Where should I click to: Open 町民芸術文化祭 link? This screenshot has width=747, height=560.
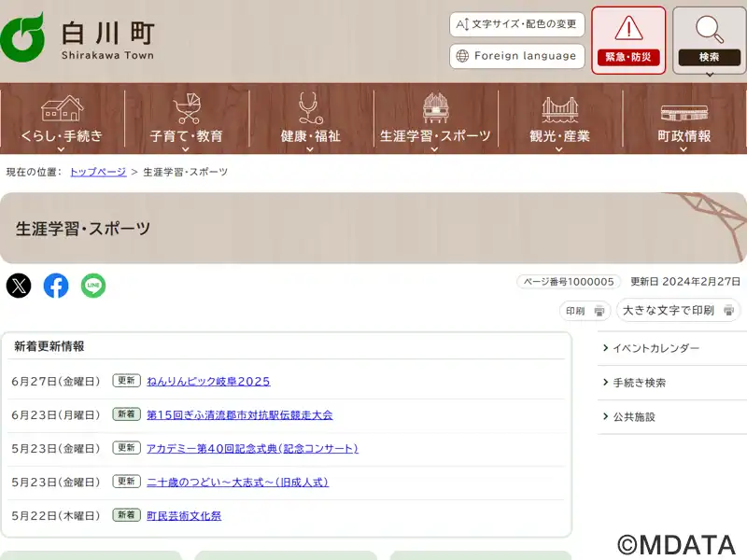click(184, 516)
